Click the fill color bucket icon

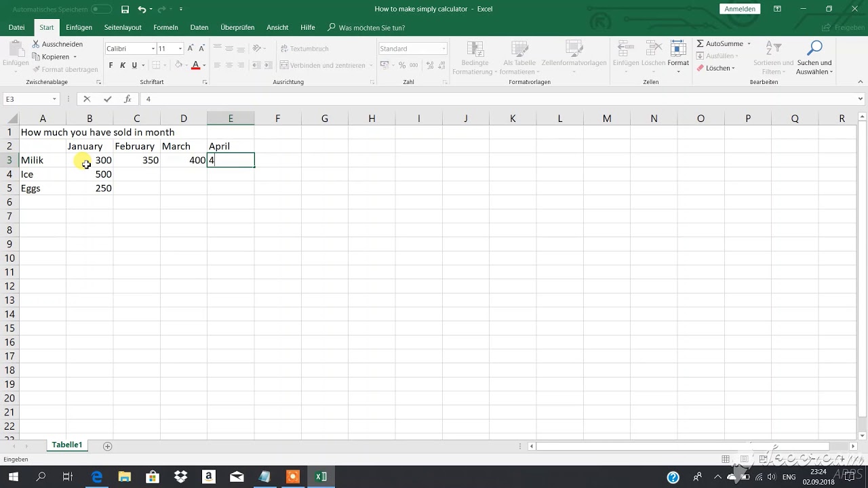click(178, 66)
